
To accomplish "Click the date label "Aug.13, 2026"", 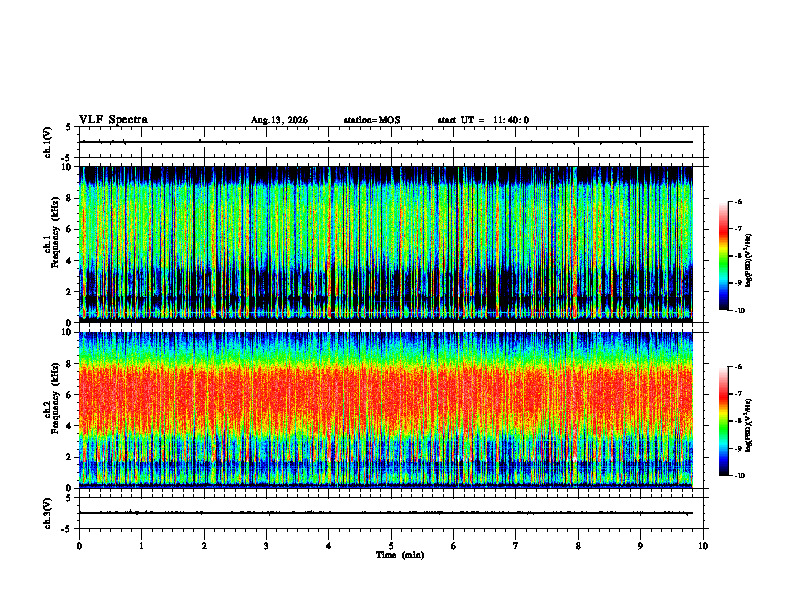I will [x=279, y=120].
